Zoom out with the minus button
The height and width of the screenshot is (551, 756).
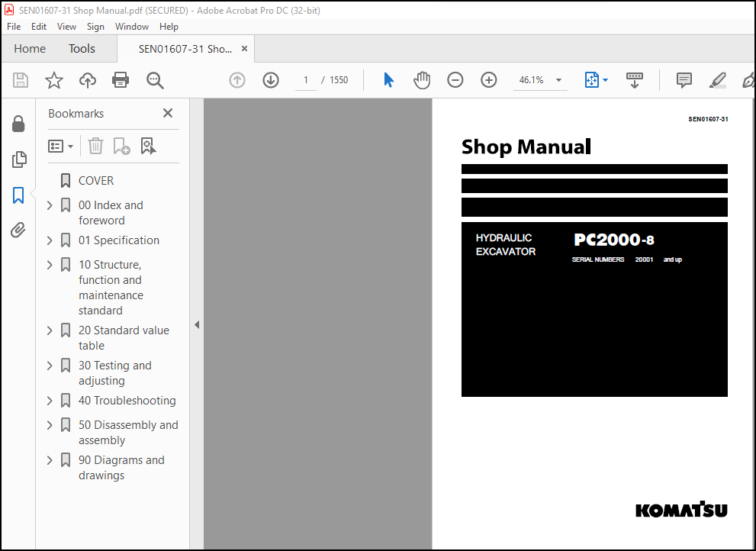click(x=455, y=80)
